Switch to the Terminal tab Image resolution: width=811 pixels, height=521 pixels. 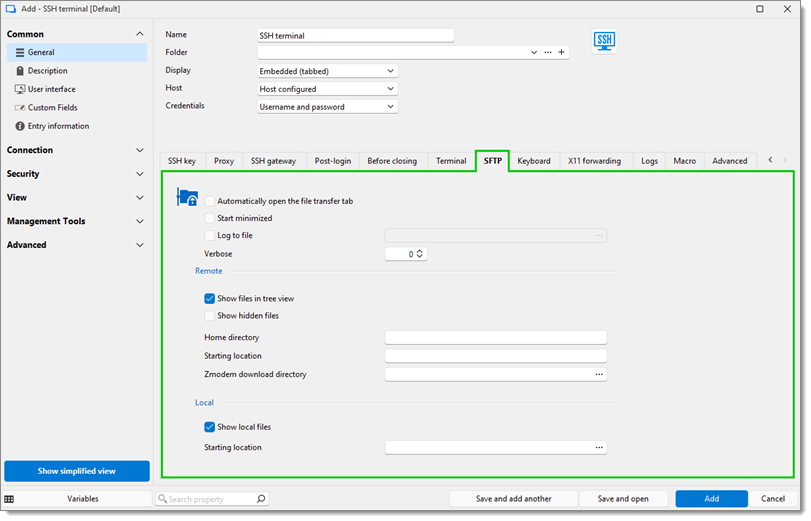pos(451,161)
